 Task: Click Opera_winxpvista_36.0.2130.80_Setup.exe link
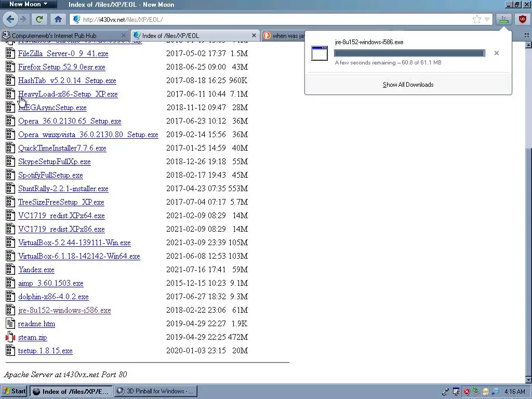point(88,135)
